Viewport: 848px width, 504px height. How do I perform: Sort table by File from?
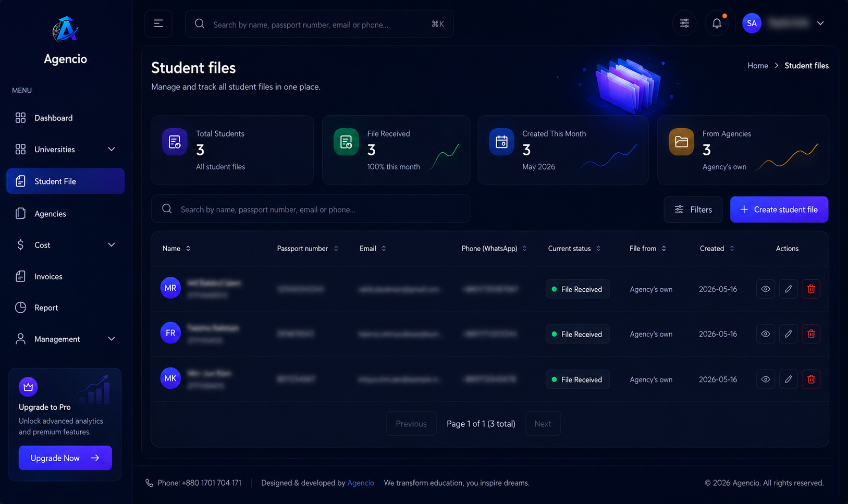coord(648,249)
